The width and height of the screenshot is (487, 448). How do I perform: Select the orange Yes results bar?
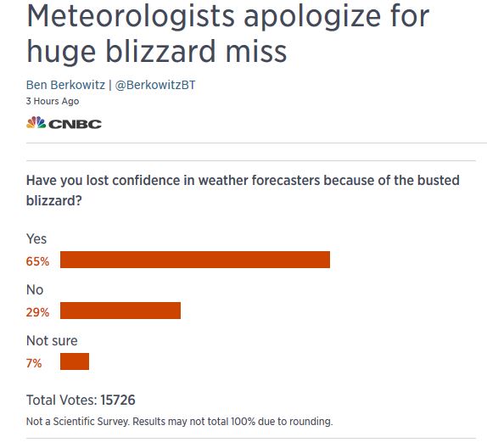click(195, 260)
